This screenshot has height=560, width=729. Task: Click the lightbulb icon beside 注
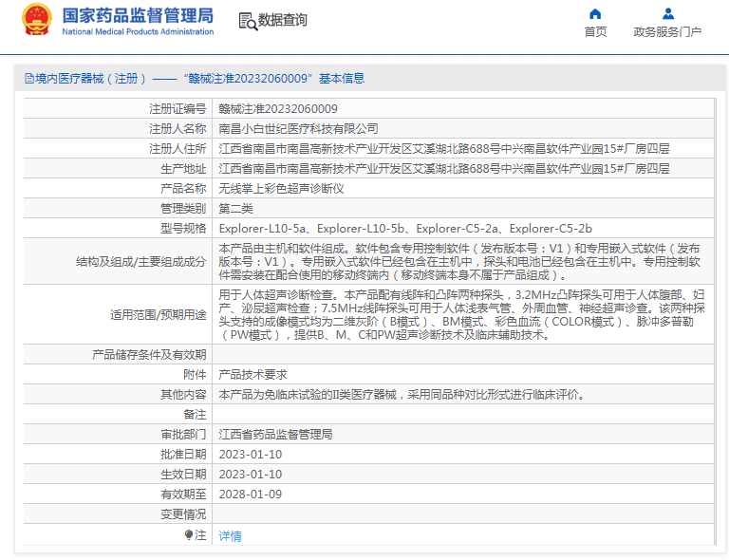pos(188,535)
